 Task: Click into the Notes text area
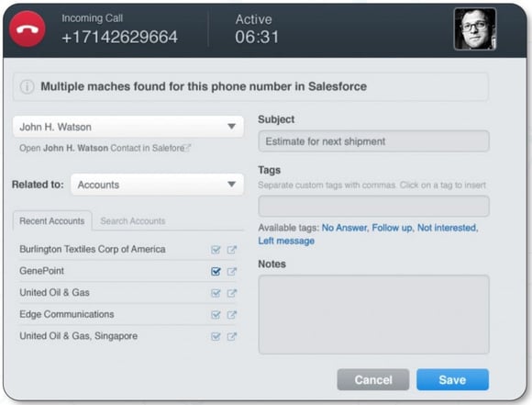(373, 315)
